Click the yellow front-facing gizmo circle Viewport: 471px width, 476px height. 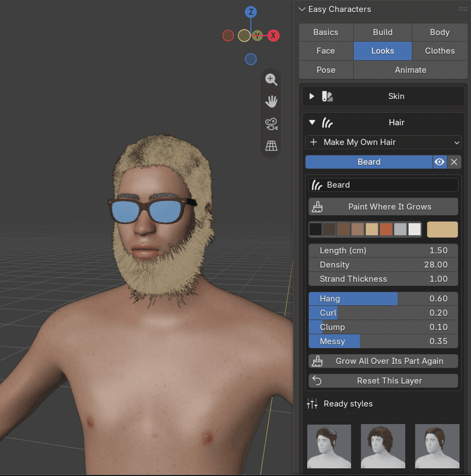(x=244, y=36)
